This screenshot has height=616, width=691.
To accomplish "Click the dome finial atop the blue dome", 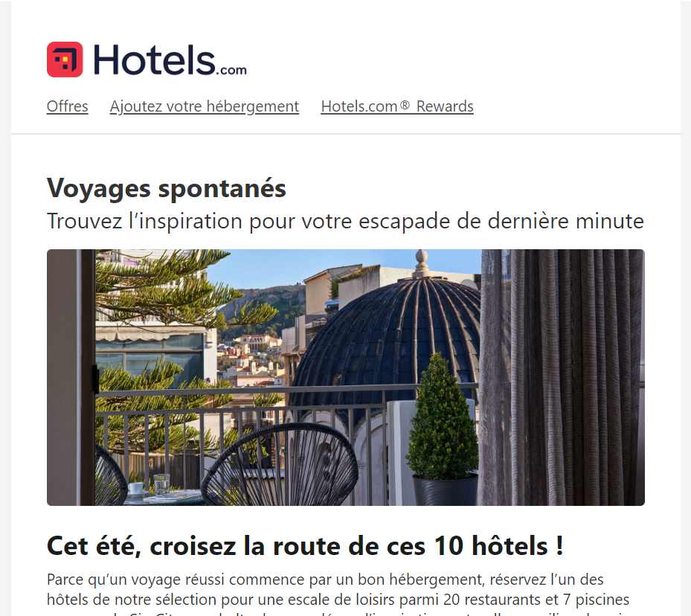I will point(422,262).
